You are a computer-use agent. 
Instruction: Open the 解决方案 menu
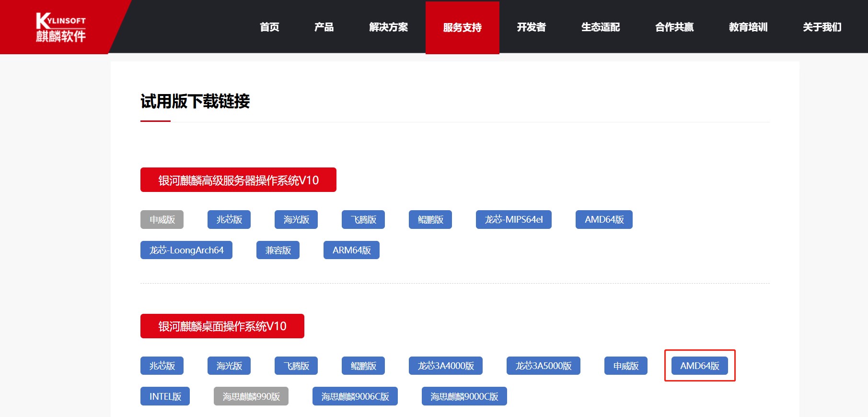pyautogui.click(x=389, y=27)
